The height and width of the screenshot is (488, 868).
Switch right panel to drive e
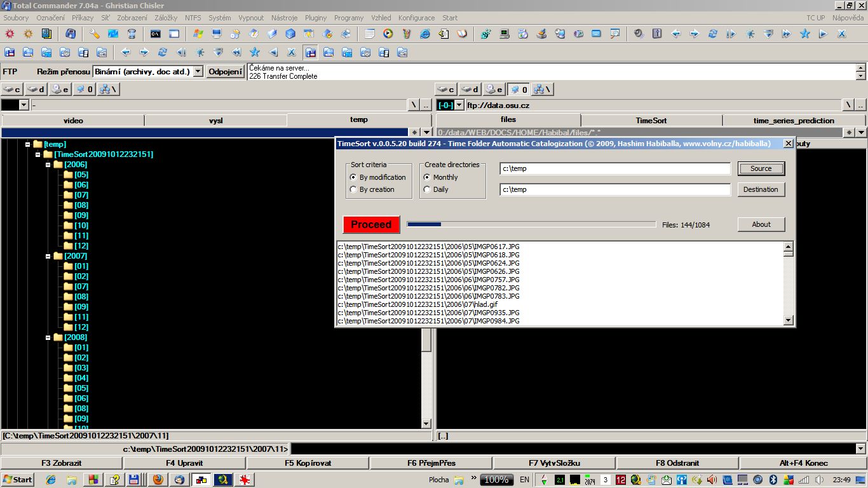(x=494, y=90)
